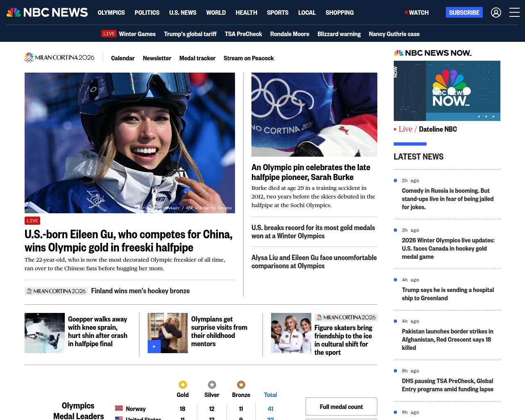525x420 pixels.
Task: Click the gold medal column icon
Action: pyautogui.click(x=183, y=385)
